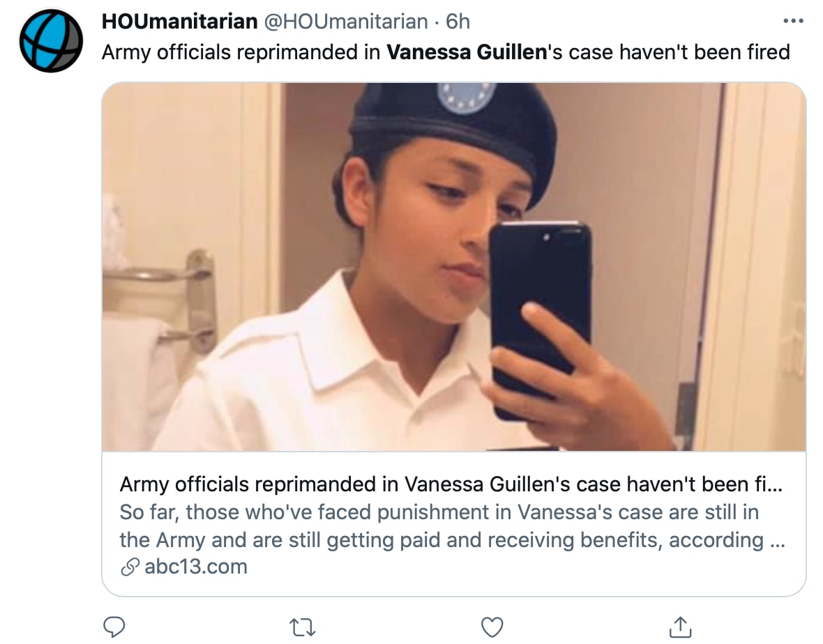Screen dimensions: 823x644
Task: Click bold 'Vanessa Guillen' in tweet text
Action: (x=465, y=52)
